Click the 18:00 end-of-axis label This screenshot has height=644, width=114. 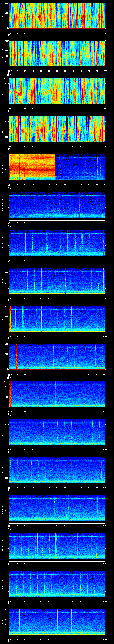(105, 639)
